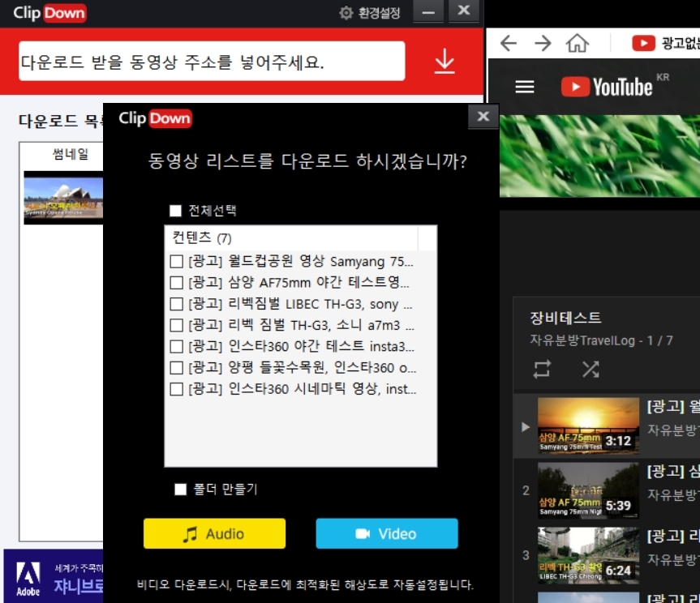Click the 장비테스트 playlist title
Viewport: 700px width, 603px height.
[565, 318]
